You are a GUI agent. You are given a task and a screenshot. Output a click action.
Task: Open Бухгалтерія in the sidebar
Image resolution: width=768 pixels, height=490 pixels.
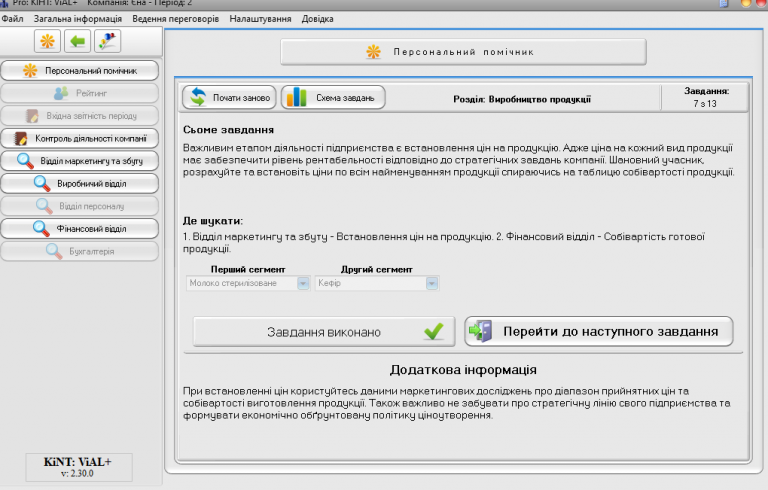point(80,251)
